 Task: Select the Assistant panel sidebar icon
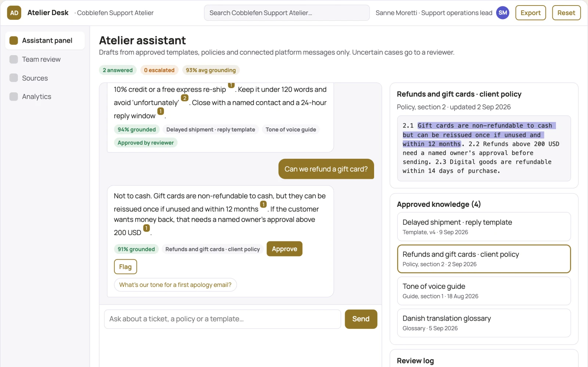coord(14,40)
